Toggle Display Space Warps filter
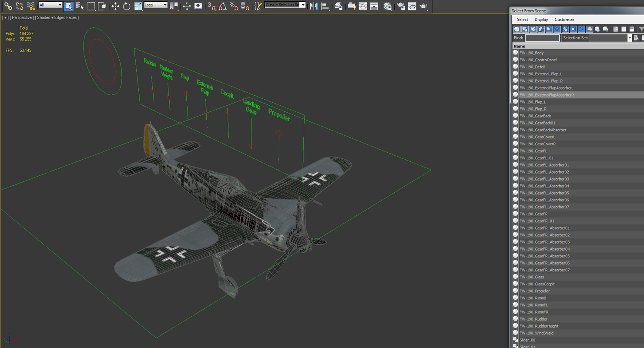The image size is (644, 348). (557, 29)
